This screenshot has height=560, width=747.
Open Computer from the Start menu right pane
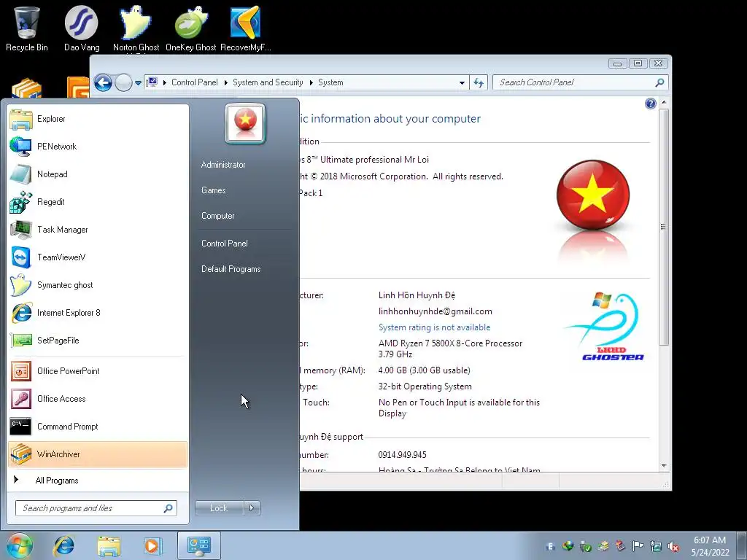(x=217, y=216)
